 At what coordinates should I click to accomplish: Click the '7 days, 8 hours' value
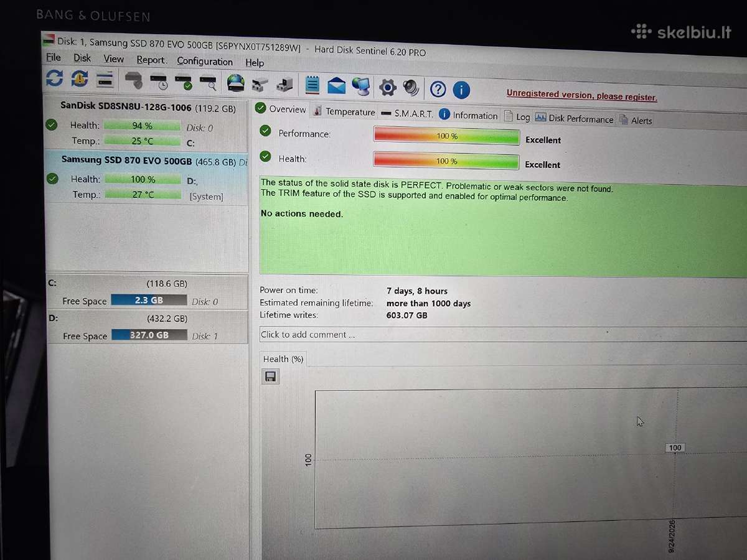point(417,291)
